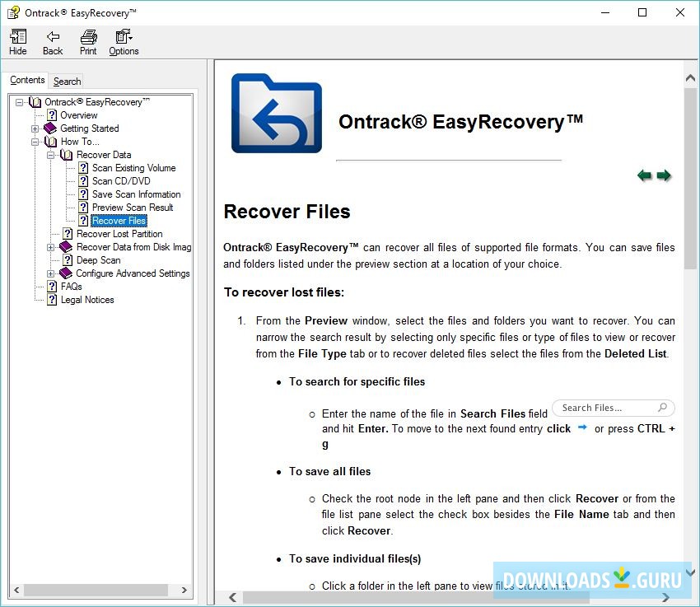This screenshot has height=607, width=700.
Task: Open the Recover Lost Partition topic
Action: [119, 234]
